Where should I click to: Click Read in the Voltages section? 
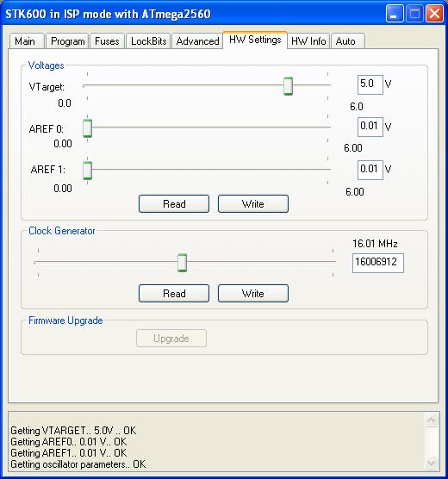tap(174, 204)
